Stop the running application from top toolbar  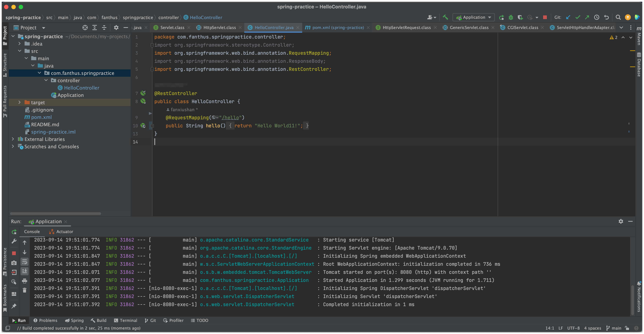545,17
